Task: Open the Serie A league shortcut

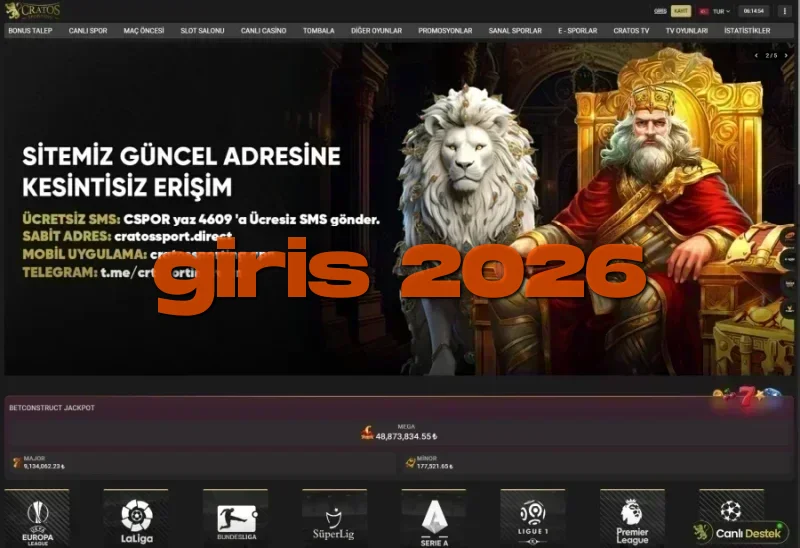Action: [434, 518]
